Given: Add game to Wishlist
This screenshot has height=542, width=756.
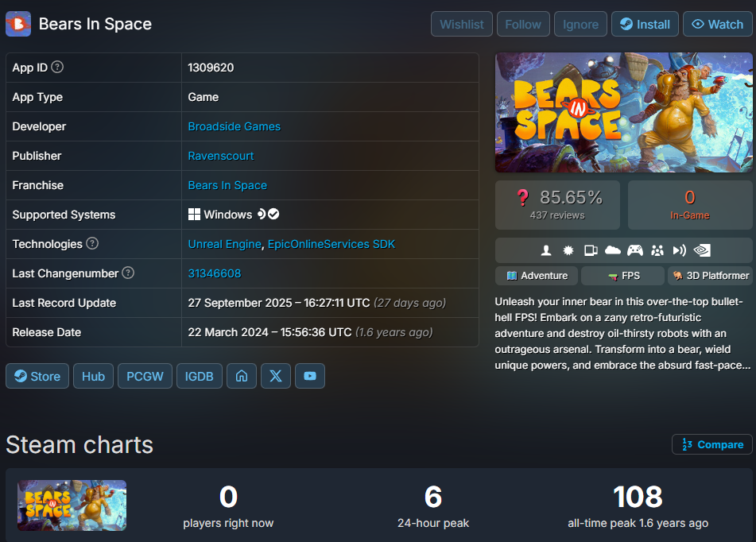Looking at the screenshot, I should point(461,24).
